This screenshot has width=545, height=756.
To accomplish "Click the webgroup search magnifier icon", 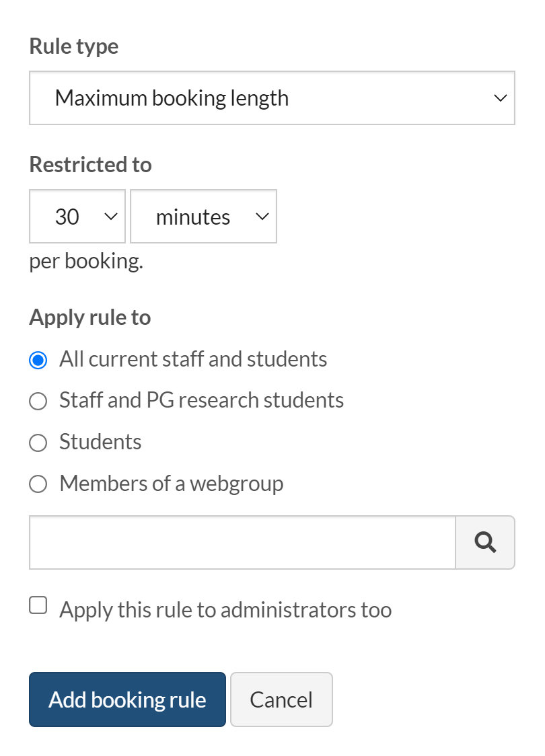I will tap(485, 542).
